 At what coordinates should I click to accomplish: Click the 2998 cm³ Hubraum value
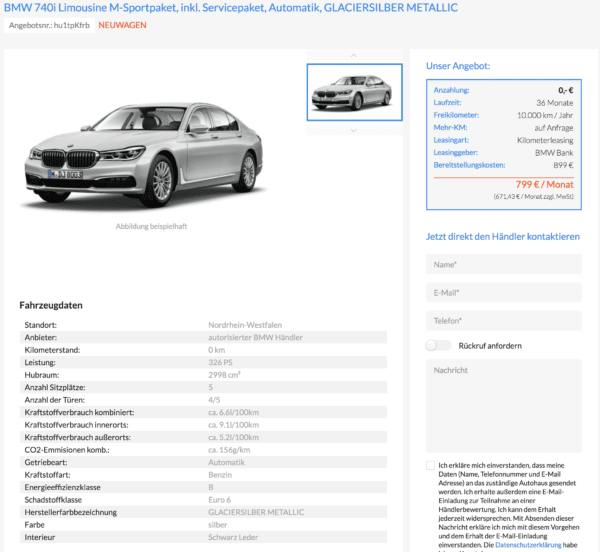tap(224, 375)
